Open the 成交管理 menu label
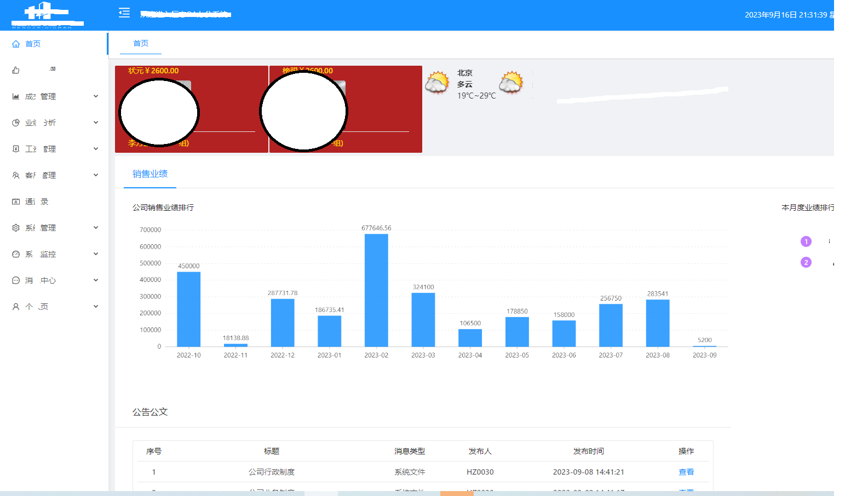This screenshot has height=496, width=868. (x=41, y=96)
